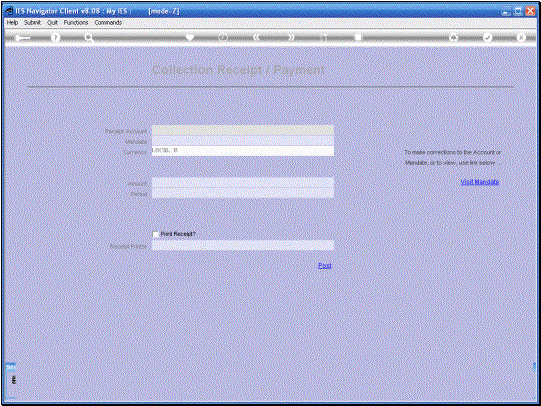
Task: Follow the Visit Mandate link
Action: click(x=480, y=182)
